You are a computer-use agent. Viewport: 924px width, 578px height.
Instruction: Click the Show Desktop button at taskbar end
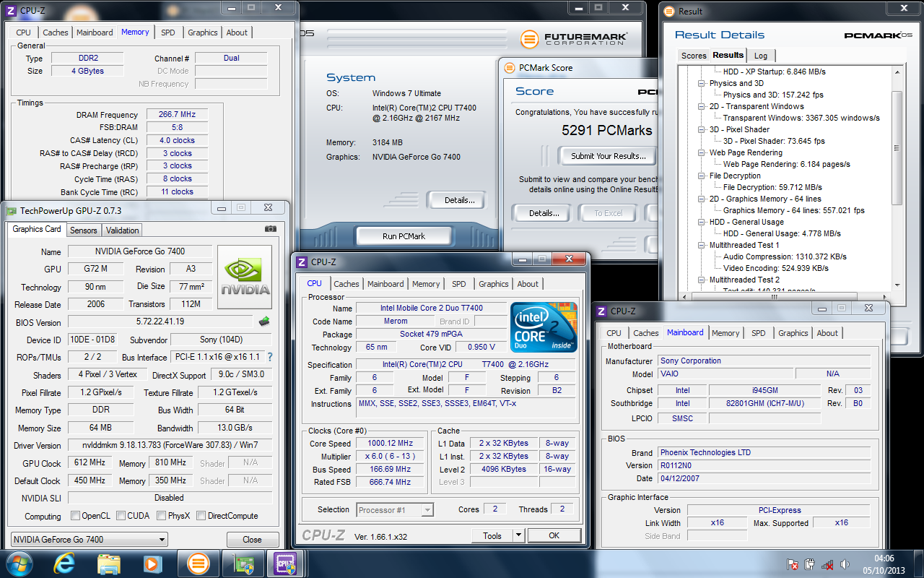click(918, 564)
